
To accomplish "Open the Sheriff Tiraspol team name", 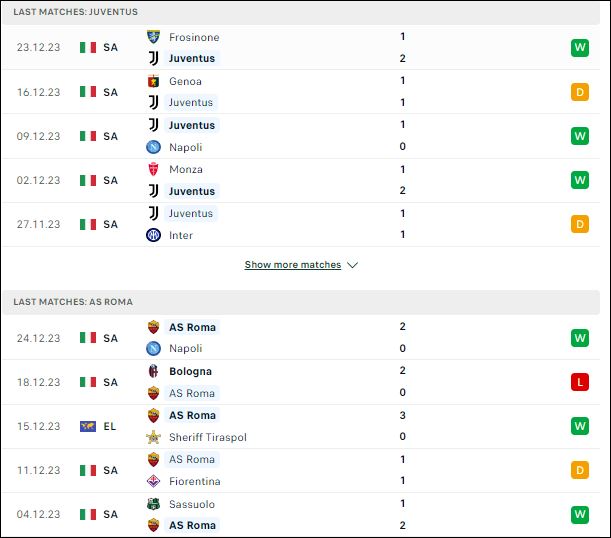I will click(x=208, y=437).
